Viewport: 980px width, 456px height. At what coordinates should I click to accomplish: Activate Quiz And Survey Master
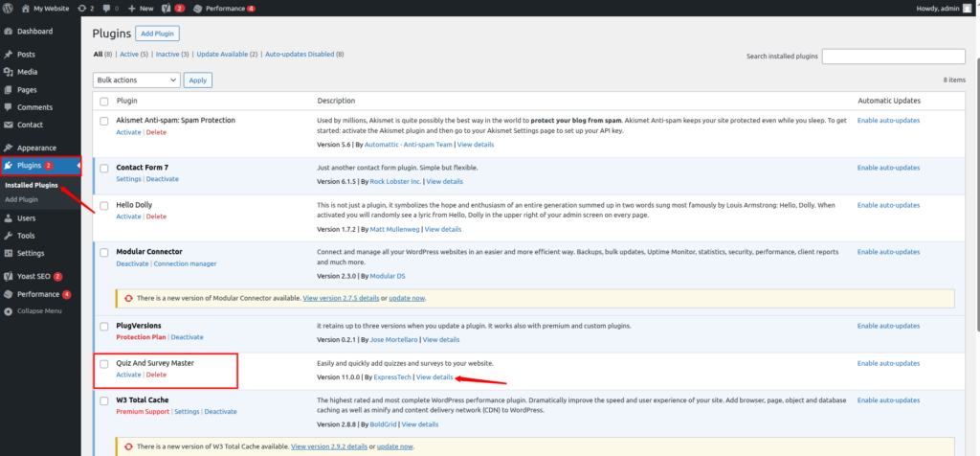(x=129, y=375)
